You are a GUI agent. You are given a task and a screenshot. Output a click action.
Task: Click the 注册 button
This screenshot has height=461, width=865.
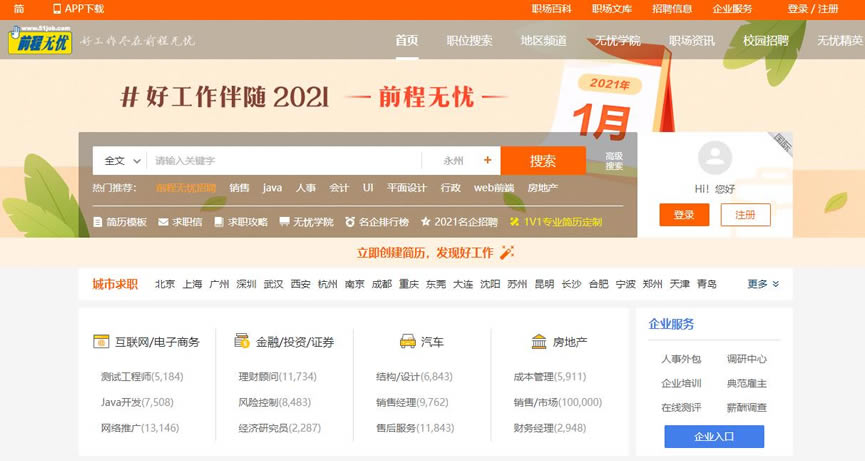745,215
